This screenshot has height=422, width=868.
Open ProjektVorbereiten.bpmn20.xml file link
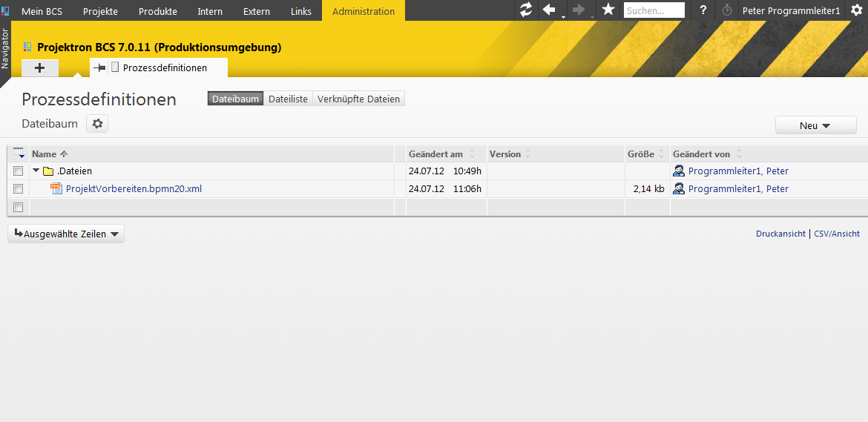coord(134,188)
